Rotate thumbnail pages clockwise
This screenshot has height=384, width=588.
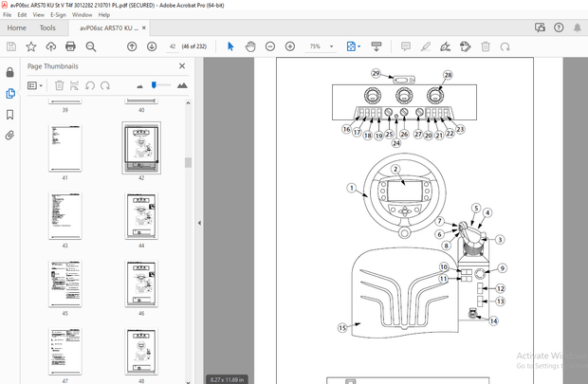point(105,85)
